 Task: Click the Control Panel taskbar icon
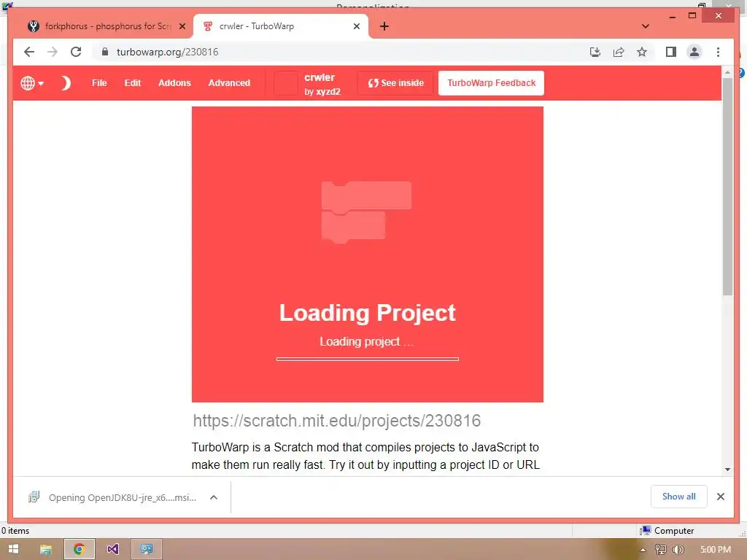point(146,549)
